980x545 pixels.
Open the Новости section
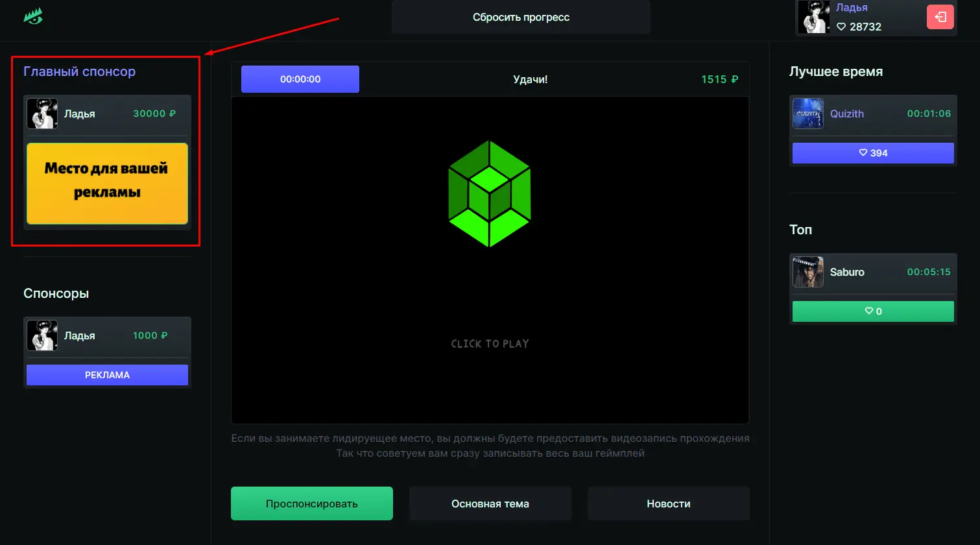[x=669, y=503]
